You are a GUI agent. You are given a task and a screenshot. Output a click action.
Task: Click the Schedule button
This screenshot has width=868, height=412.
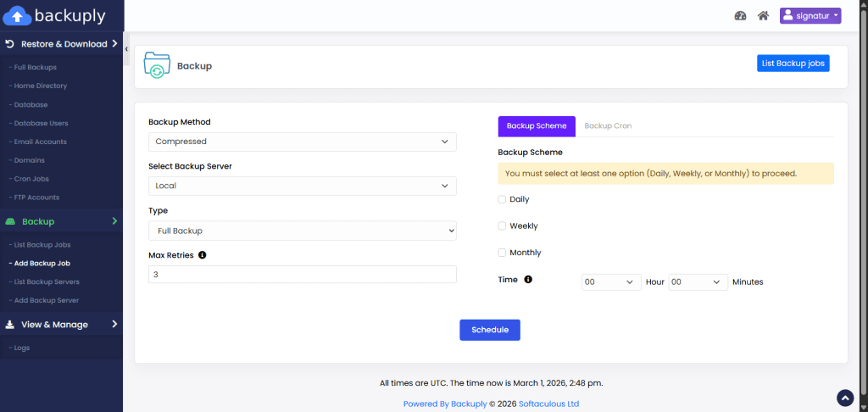pyautogui.click(x=490, y=330)
